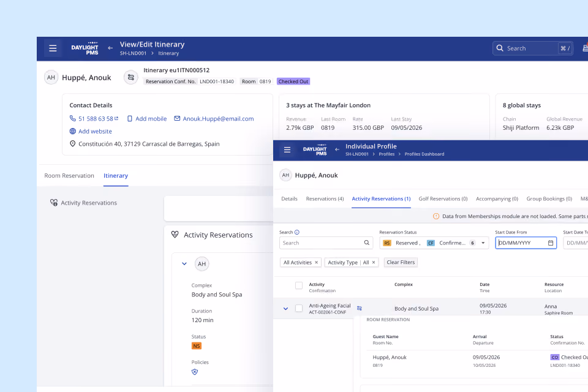
Task: Click the info icon next to Search label
Action: (x=297, y=232)
